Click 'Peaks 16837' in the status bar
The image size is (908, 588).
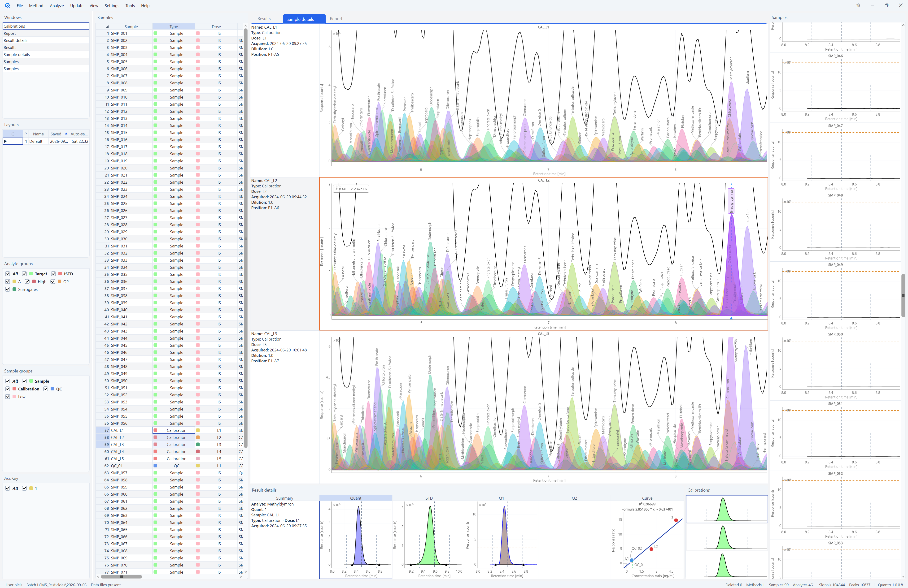(x=860, y=585)
